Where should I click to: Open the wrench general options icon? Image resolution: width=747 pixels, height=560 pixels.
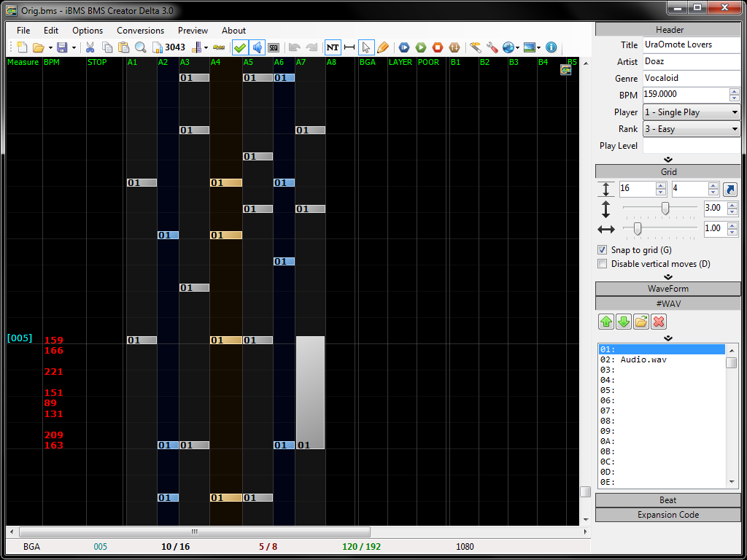(x=492, y=47)
